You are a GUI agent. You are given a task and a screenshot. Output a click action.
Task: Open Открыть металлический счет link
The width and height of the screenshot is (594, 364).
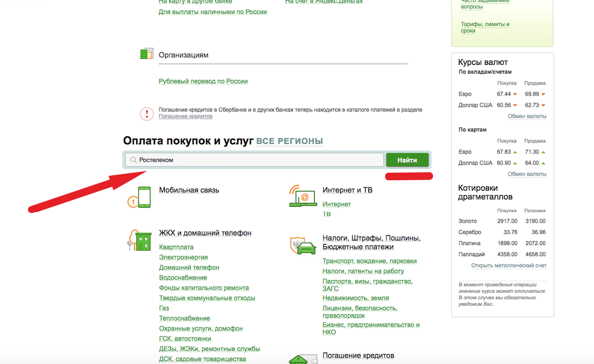click(x=509, y=265)
